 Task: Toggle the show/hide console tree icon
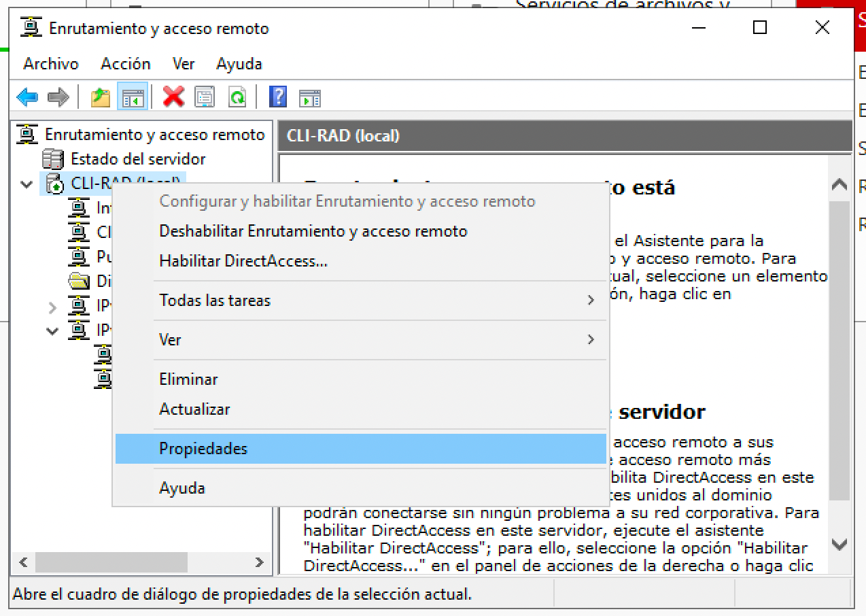133,96
